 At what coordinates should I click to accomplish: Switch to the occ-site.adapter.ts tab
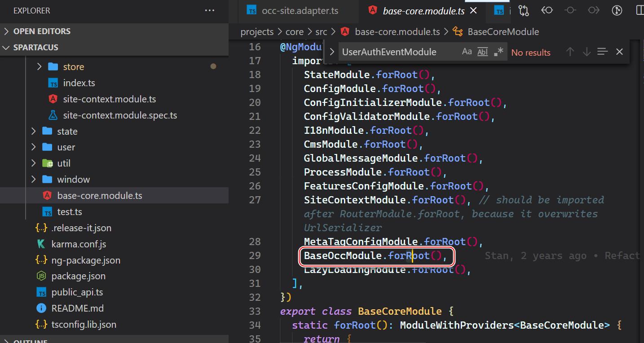click(300, 11)
